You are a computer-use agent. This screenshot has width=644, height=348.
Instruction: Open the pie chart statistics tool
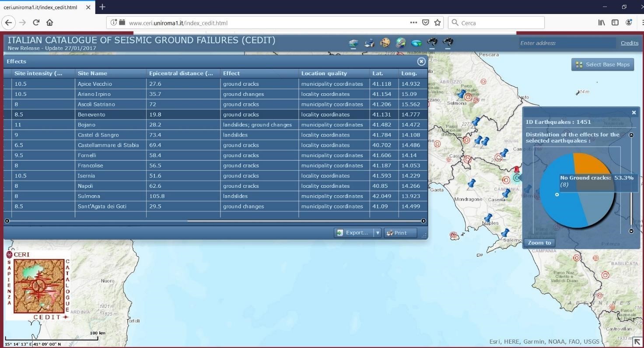(x=416, y=43)
